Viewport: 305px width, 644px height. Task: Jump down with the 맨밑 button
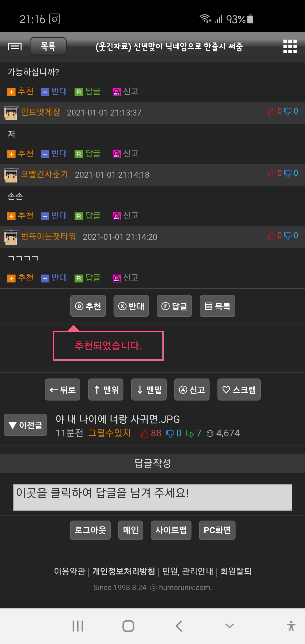pyautogui.click(x=149, y=390)
